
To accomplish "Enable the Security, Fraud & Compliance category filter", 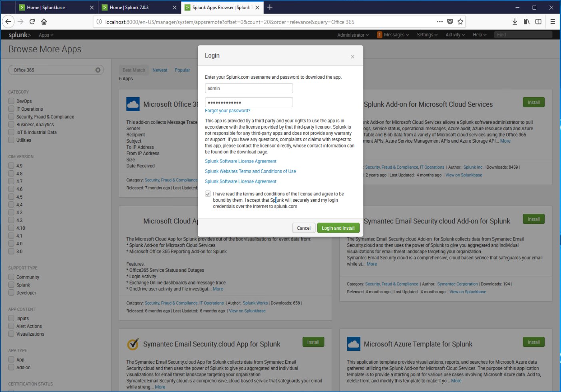I will pyautogui.click(x=11, y=116).
